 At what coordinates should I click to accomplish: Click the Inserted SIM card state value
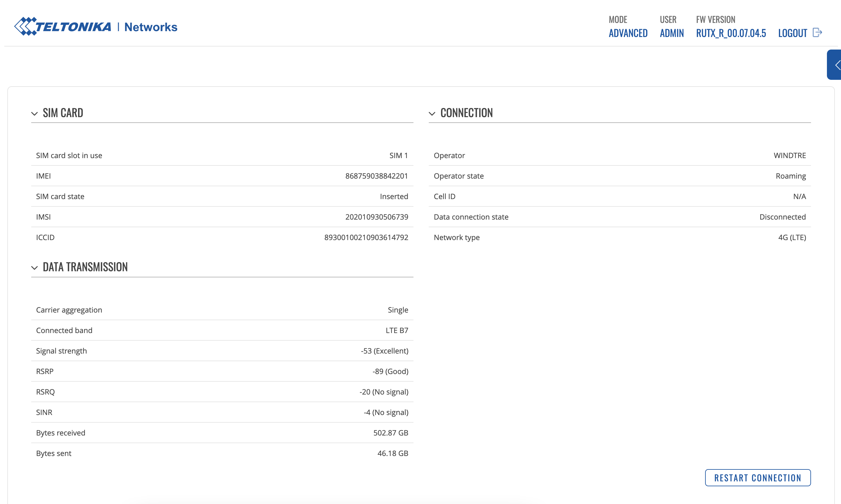(394, 196)
